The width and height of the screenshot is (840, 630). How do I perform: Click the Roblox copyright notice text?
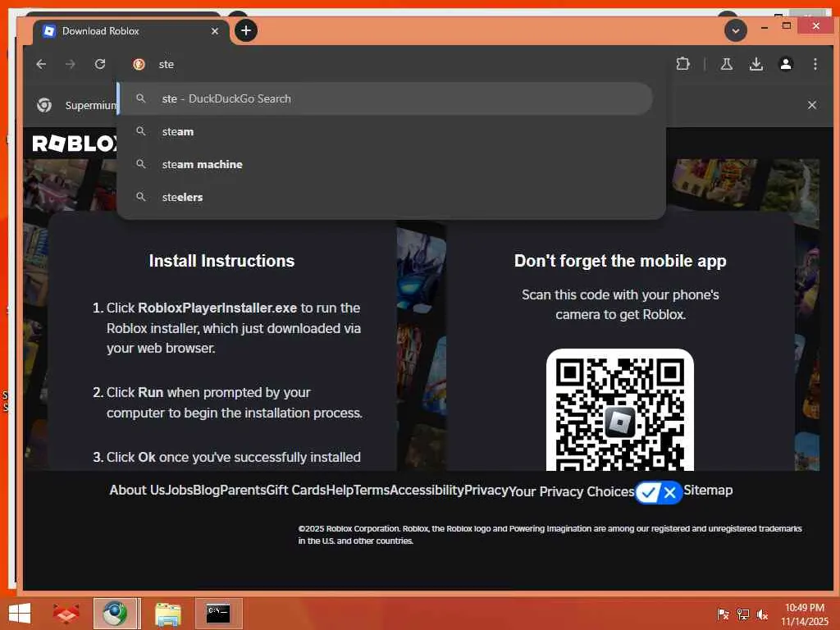coord(550,535)
